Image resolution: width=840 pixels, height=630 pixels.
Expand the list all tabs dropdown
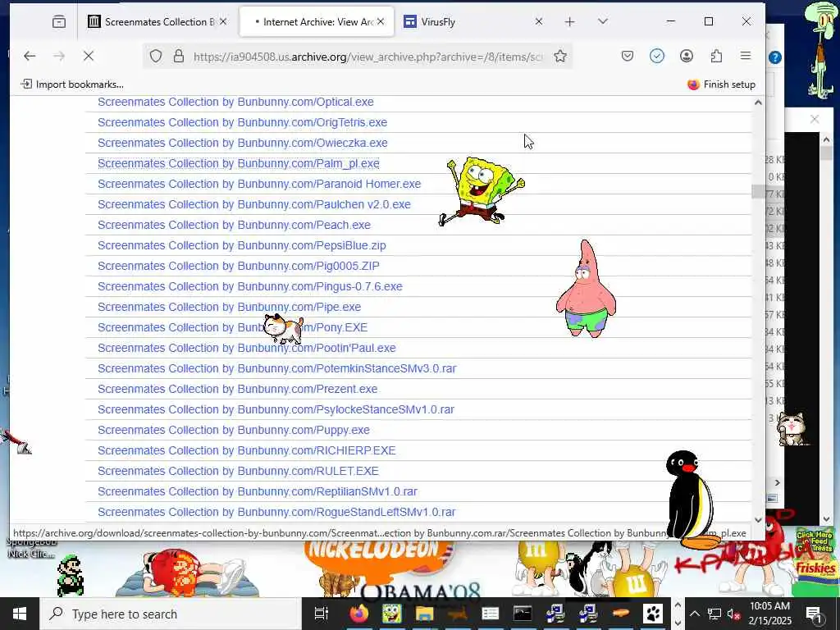point(603,21)
